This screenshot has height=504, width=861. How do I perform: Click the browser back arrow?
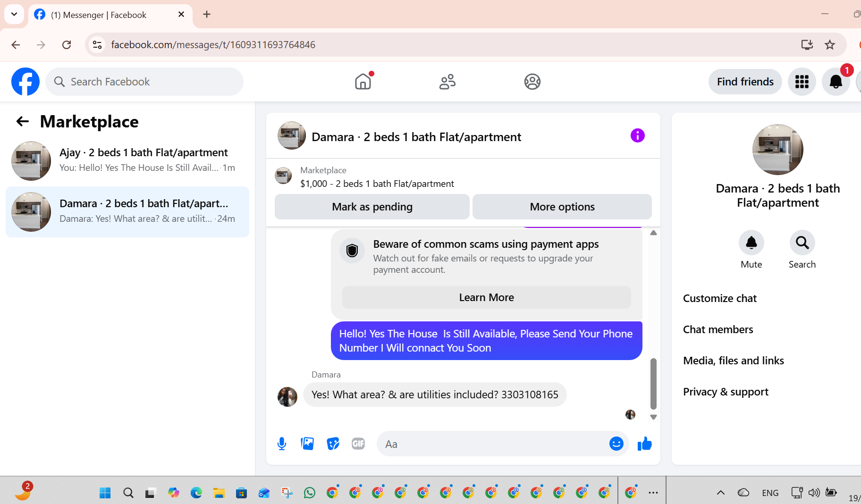[16, 45]
